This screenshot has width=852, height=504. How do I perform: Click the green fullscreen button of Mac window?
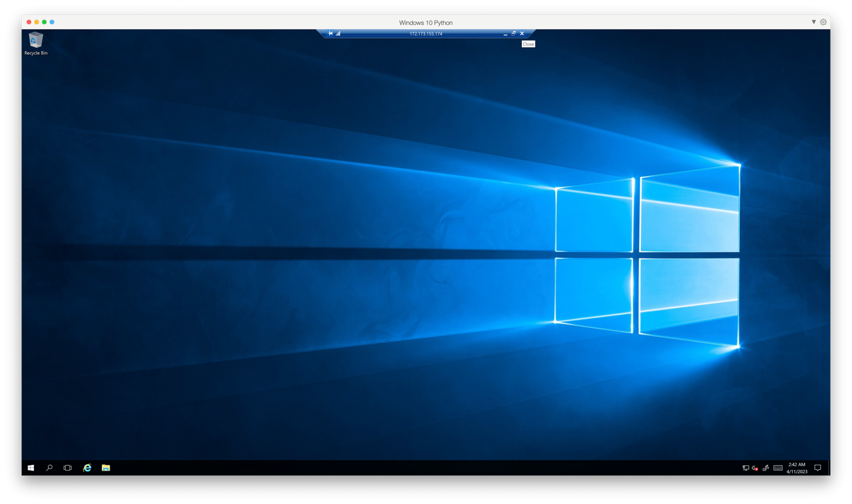(45, 22)
